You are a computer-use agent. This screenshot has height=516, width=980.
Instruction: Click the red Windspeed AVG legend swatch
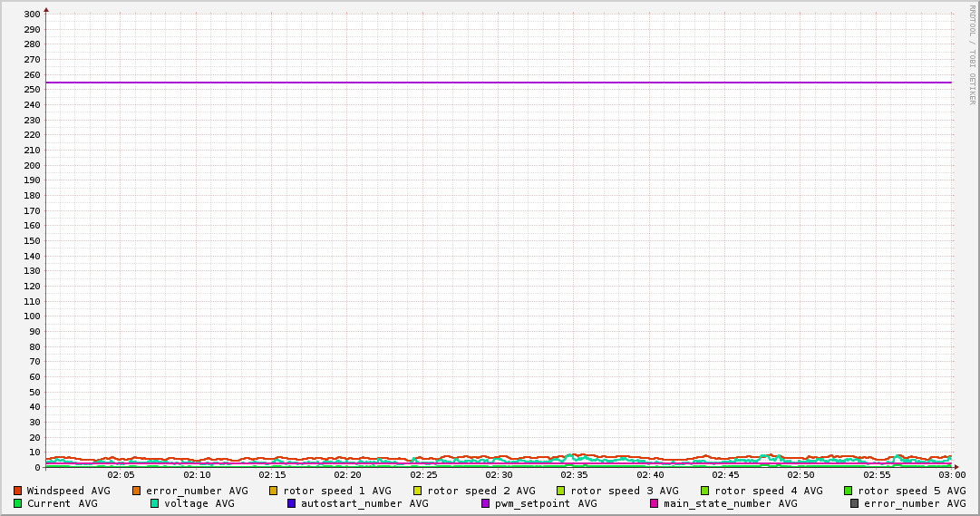pyautogui.click(x=17, y=491)
